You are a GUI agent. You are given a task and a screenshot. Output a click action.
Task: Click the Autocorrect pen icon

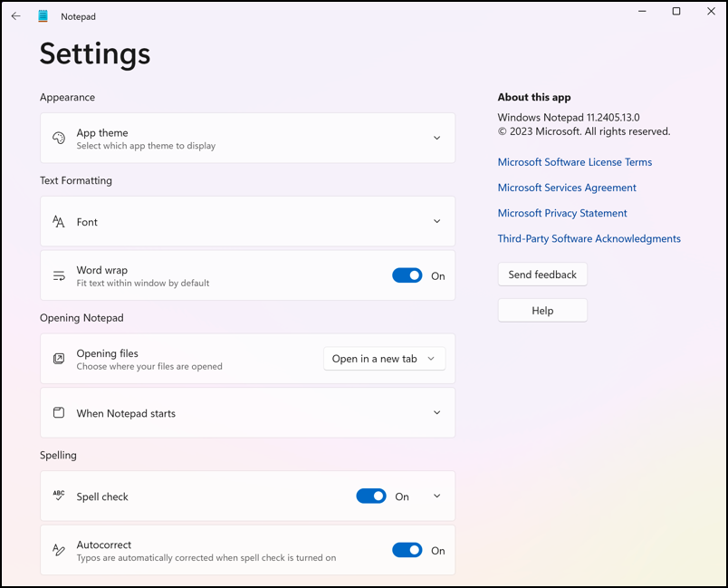click(x=59, y=550)
